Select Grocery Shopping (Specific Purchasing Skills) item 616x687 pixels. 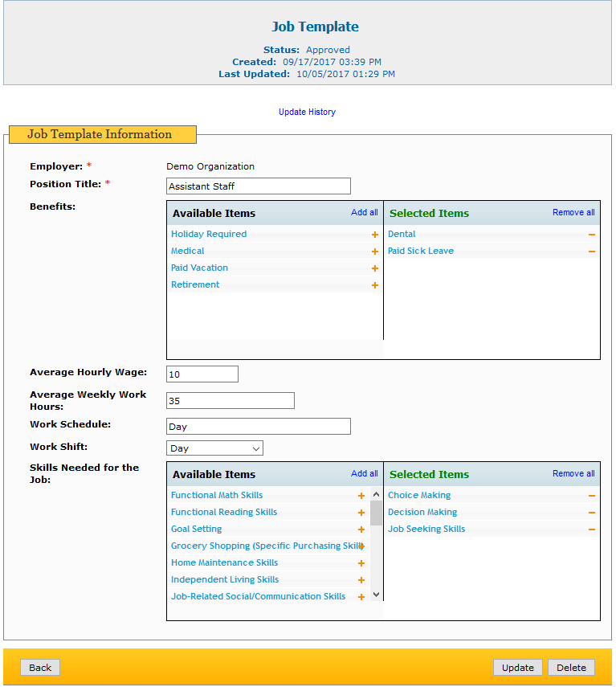point(267,546)
